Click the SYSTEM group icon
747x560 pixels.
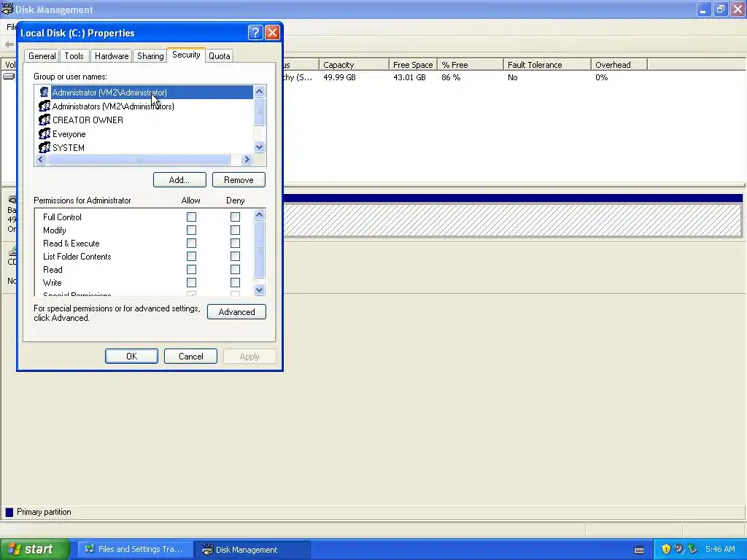click(x=44, y=147)
